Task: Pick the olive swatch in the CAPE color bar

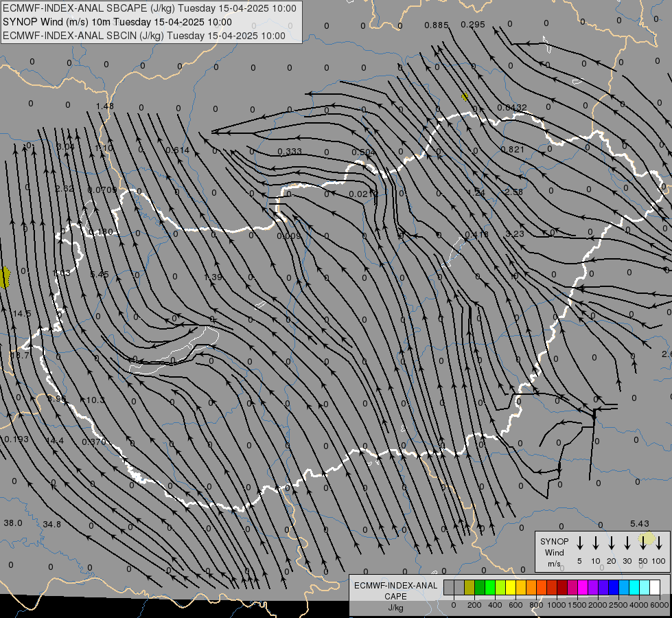Action: pyautogui.click(x=470, y=587)
